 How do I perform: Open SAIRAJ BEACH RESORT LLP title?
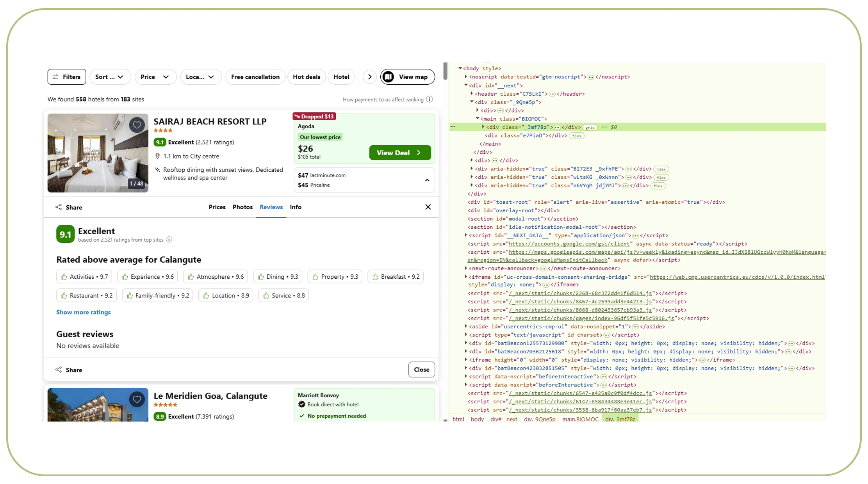click(x=210, y=121)
